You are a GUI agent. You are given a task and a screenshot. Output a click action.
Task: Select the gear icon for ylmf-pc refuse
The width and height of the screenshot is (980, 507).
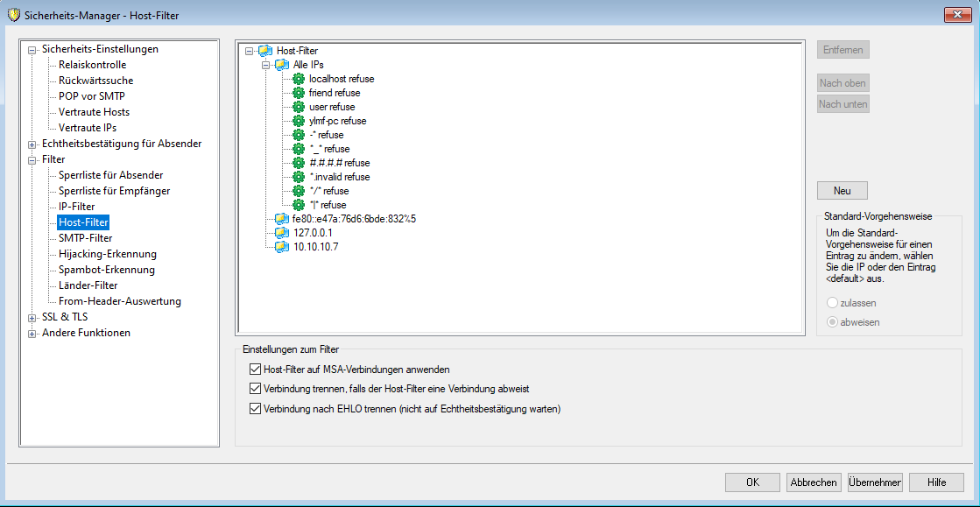pos(299,121)
